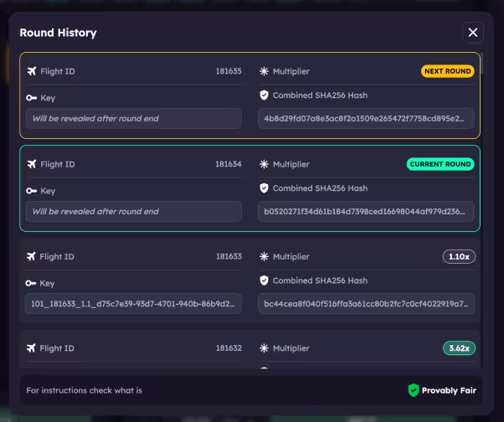Click flight number 181635
This screenshot has height=422, width=504.
(x=229, y=71)
